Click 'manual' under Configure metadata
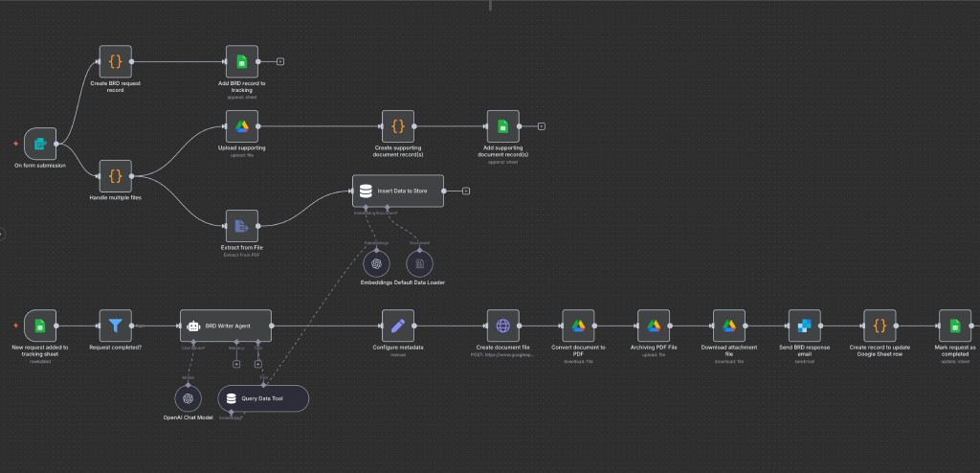This screenshot has width=980, height=473. 398,354
